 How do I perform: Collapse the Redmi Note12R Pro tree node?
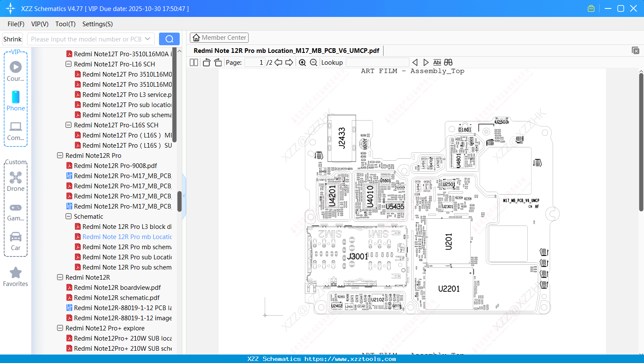[60, 155]
